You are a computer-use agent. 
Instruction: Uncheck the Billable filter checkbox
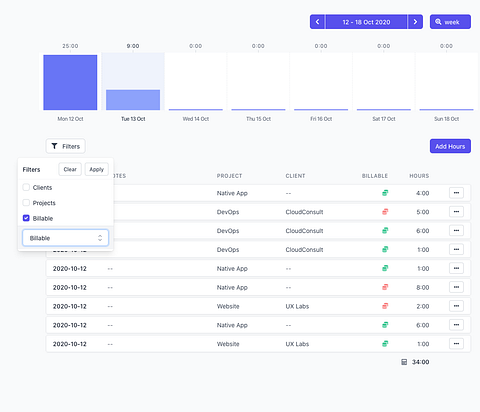pyautogui.click(x=26, y=218)
